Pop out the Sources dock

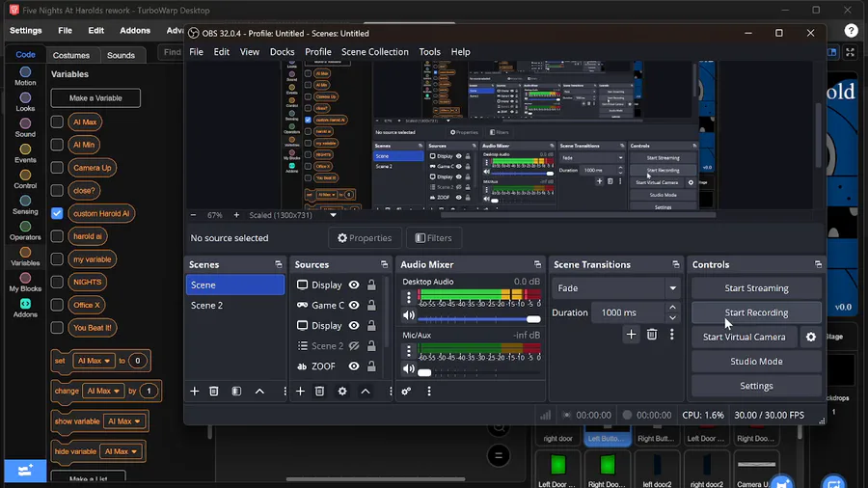(x=384, y=264)
